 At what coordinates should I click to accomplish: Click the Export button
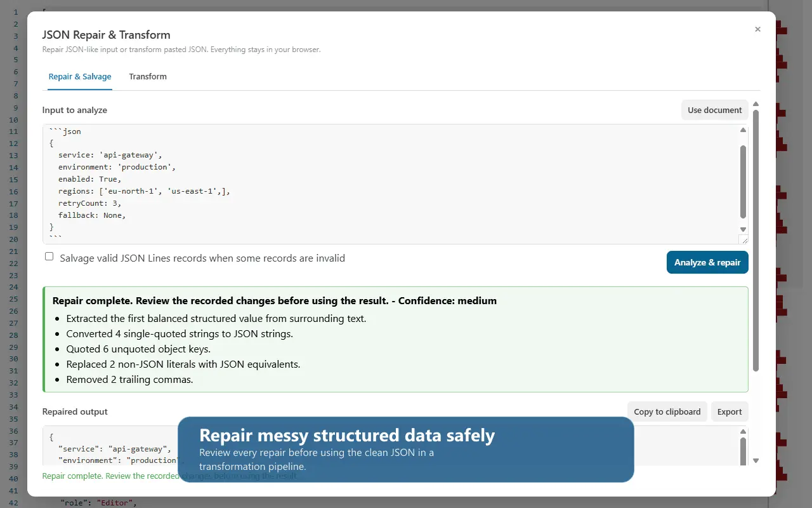pos(730,411)
